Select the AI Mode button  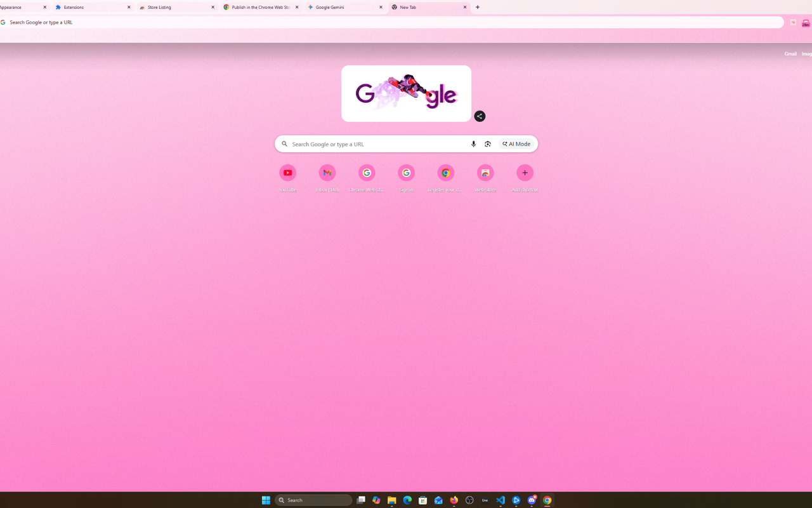(516, 144)
